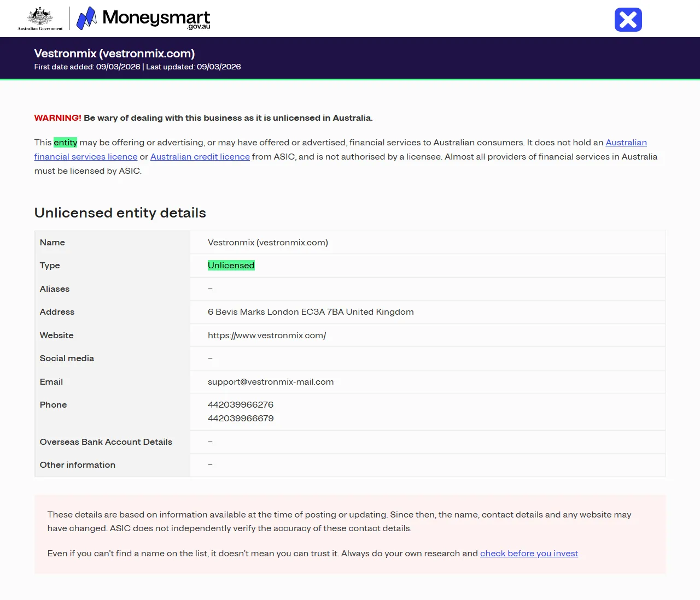The height and width of the screenshot is (600, 700).
Task: Click the blue X close icon
Action: coord(628,20)
